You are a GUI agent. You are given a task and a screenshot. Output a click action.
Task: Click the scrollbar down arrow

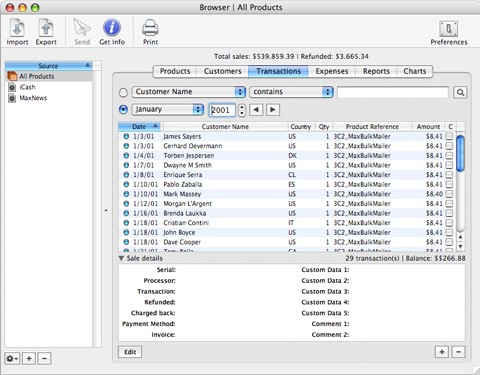tap(460, 247)
